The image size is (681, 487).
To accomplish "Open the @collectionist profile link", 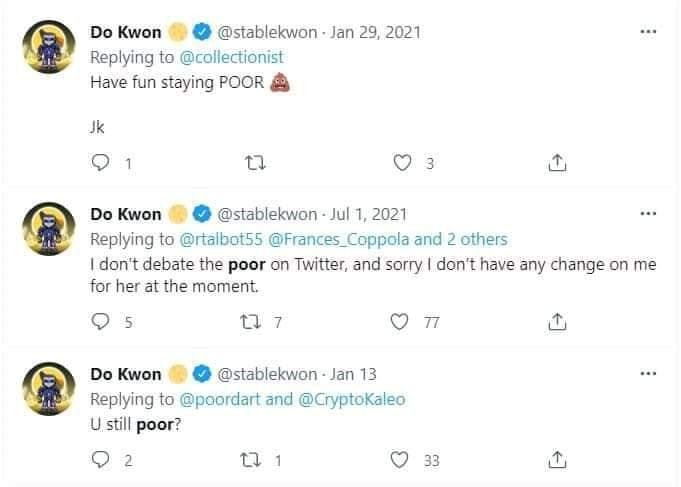I will point(231,57).
